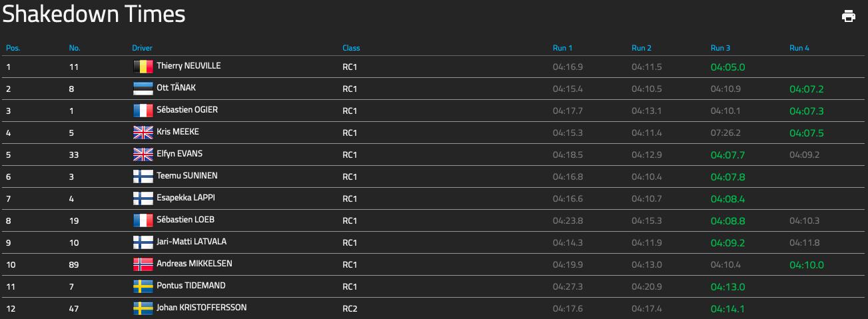Select driver name Sébastien LOEB
Screen dimensions: 868x319
coord(185,220)
